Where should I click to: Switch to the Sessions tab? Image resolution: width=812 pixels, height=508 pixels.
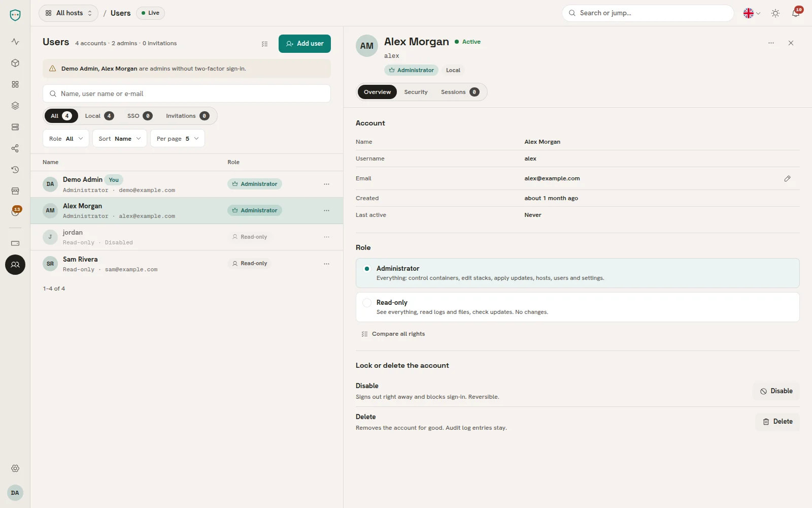click(460, 92)
